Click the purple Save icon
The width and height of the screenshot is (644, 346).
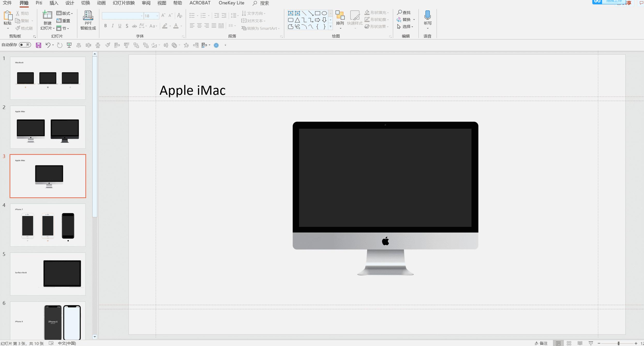click(39, 45)
